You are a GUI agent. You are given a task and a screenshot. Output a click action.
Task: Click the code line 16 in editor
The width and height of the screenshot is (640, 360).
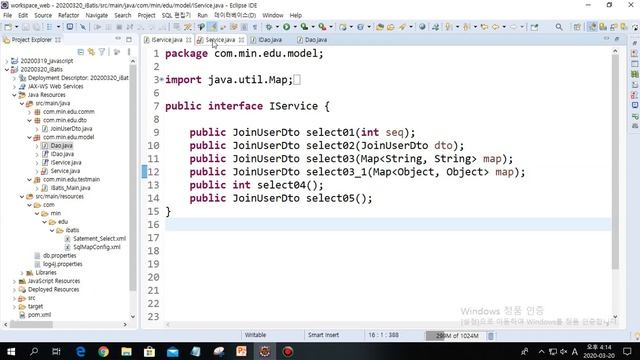(388, 224)
